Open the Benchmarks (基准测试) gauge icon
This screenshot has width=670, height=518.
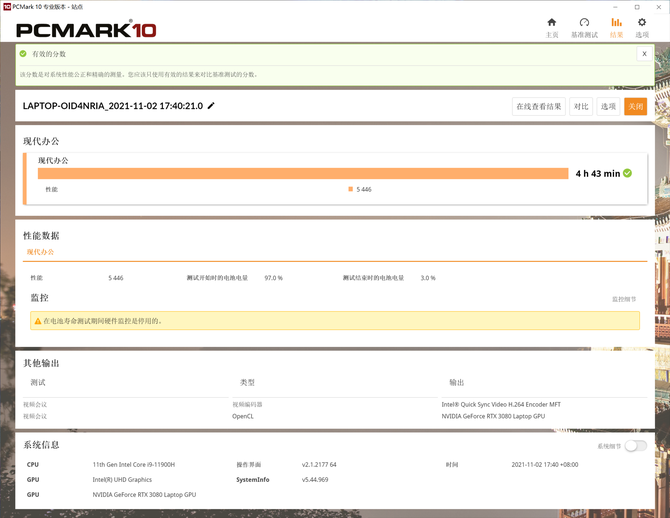coord(584,23)
